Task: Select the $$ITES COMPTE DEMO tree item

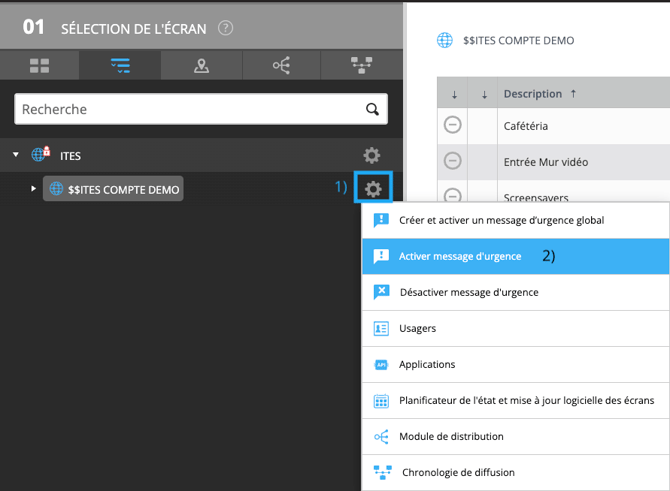Action: [x=113, y=188]
